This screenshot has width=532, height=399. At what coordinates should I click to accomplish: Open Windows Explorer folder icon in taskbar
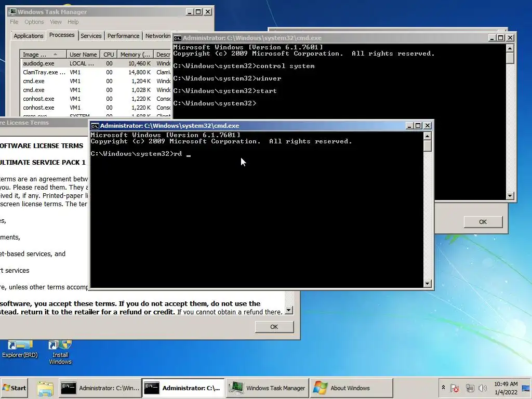pyautogui.click(x=45, y=388)
